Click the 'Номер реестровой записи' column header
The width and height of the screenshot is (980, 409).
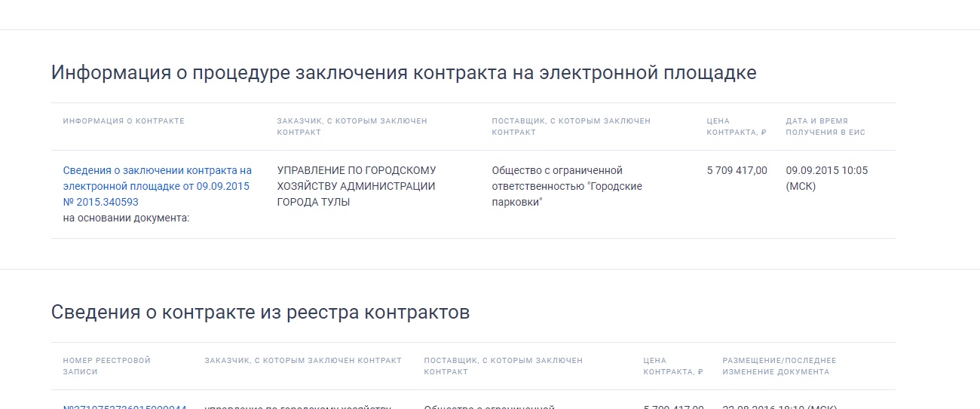coord(106,366)
